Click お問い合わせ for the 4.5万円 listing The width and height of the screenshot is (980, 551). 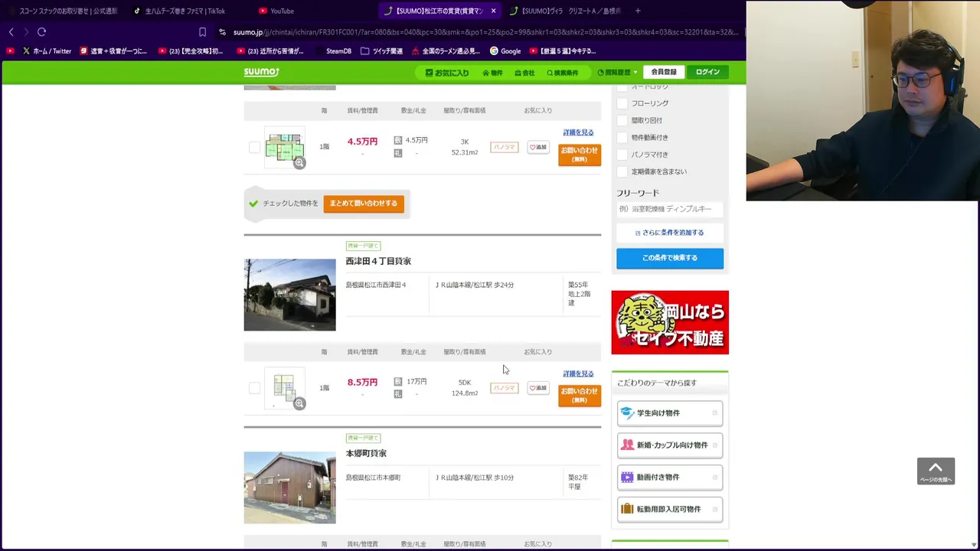pos(580,154)
